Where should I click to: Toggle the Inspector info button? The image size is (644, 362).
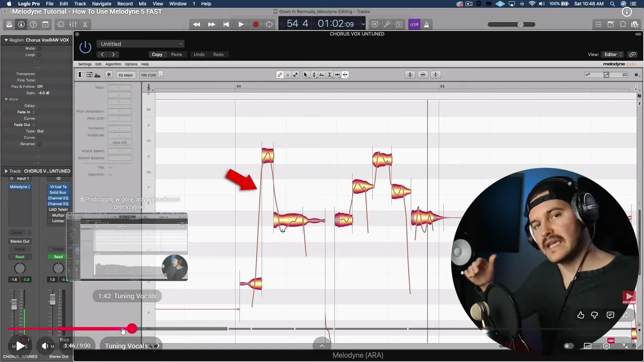click(21, 24)
